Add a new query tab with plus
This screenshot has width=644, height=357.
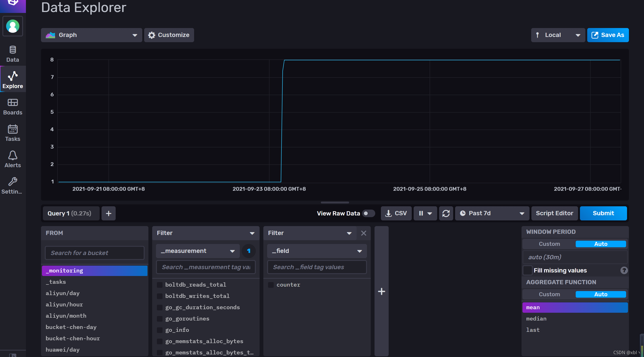[109, 213]
